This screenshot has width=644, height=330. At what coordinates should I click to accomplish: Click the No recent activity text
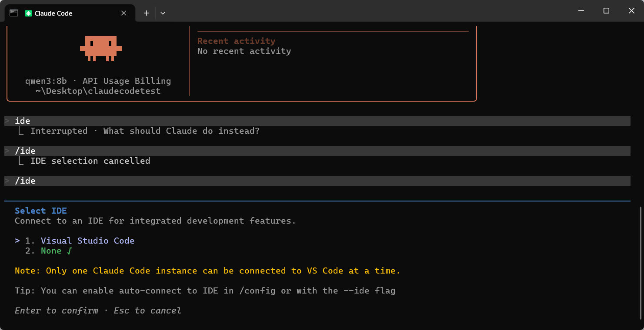[x=244, y=51]
